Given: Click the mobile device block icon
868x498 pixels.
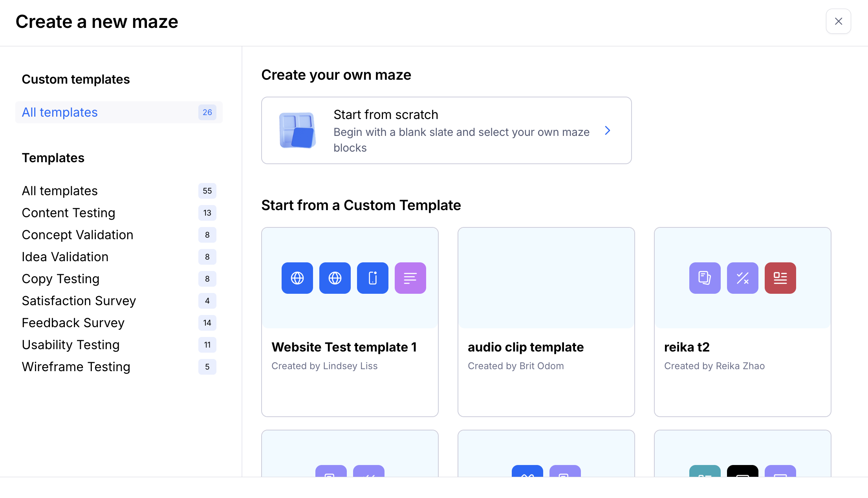Looking at the screenshot, I should coord(372,278).
